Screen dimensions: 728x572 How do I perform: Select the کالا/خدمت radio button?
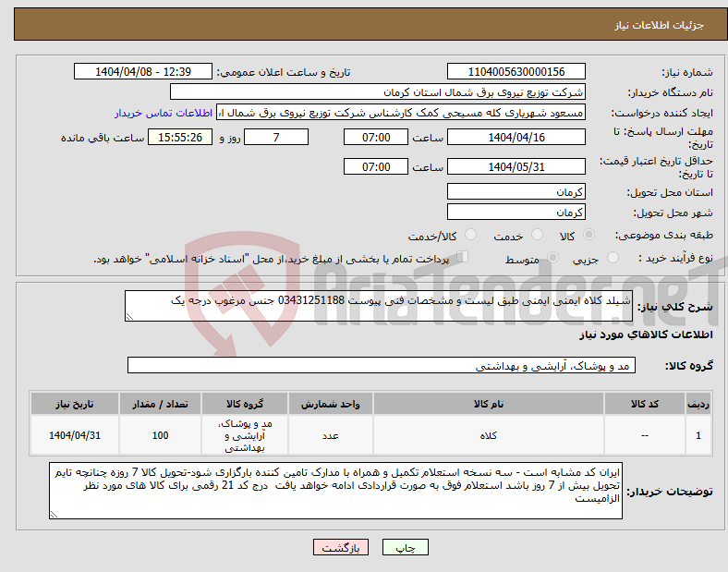pyautogui.click(x=471, y=235)
